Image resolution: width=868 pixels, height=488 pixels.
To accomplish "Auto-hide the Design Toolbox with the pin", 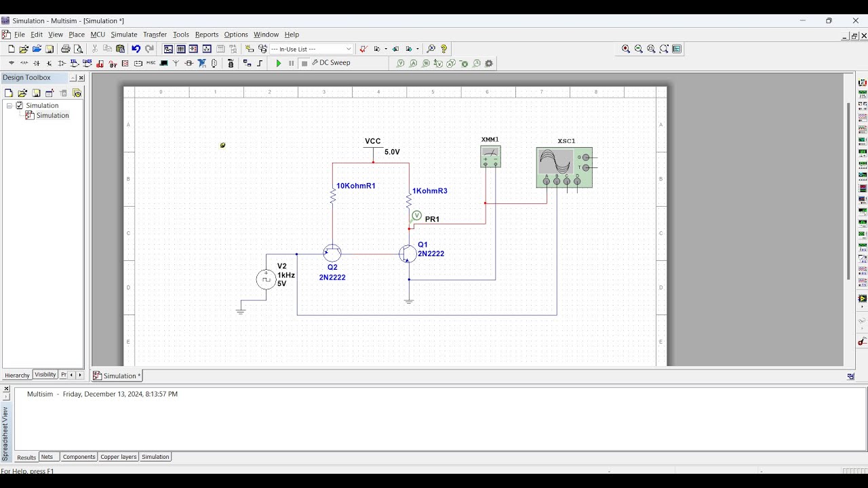I will click(73, 78).
